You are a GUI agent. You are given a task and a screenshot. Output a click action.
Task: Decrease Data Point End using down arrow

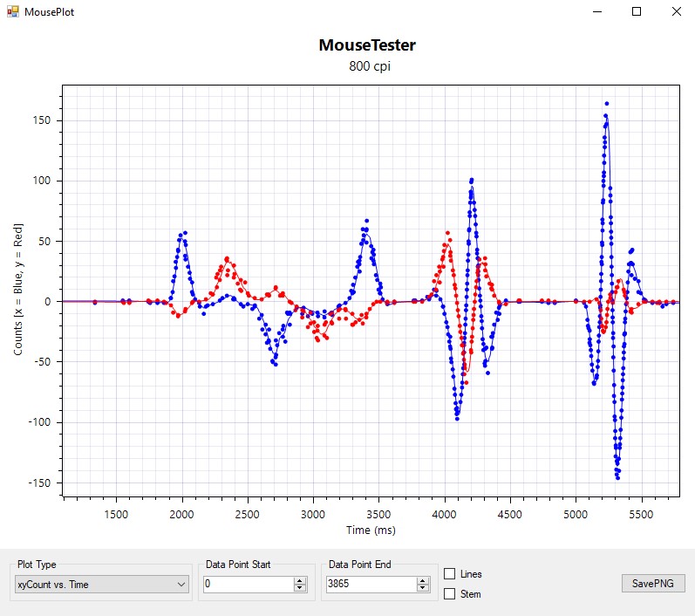pos(424,588)
